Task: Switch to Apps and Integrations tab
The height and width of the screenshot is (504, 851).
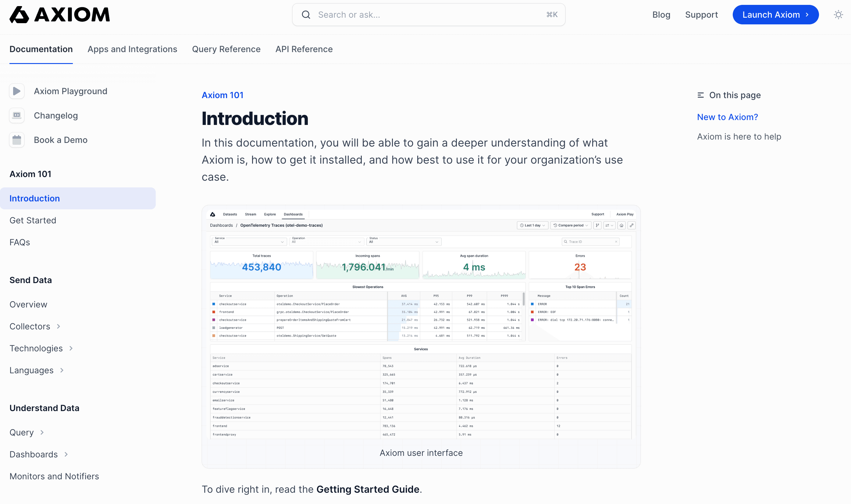Action: 133,49
